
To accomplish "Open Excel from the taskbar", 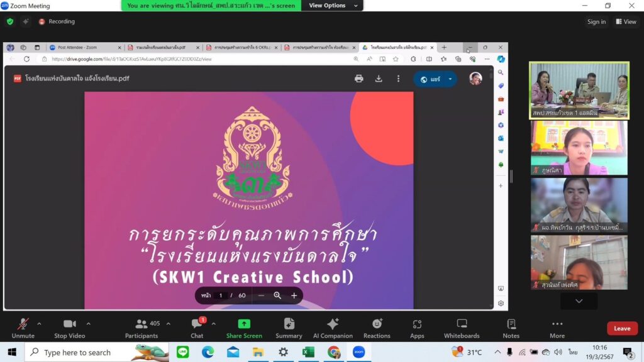I will (308, 352).
